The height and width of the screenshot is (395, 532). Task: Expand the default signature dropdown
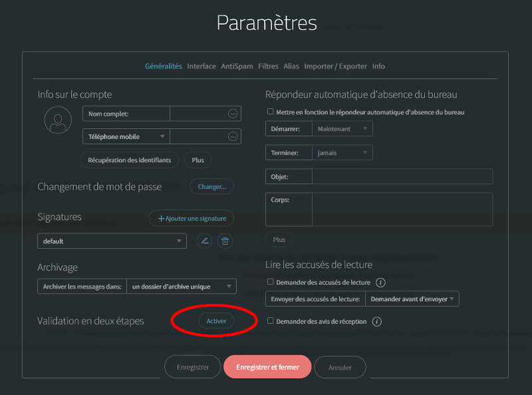point(112,241)
